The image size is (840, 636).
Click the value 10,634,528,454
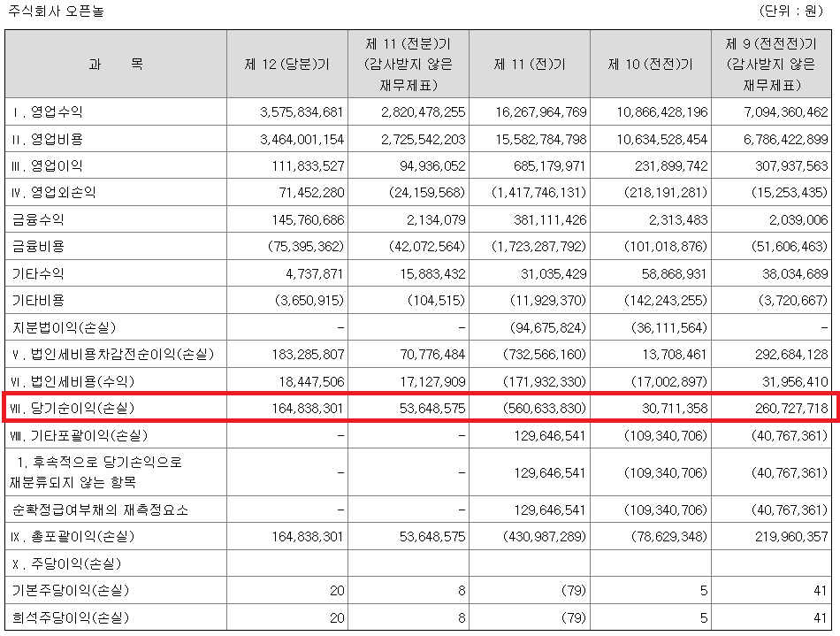662,139
